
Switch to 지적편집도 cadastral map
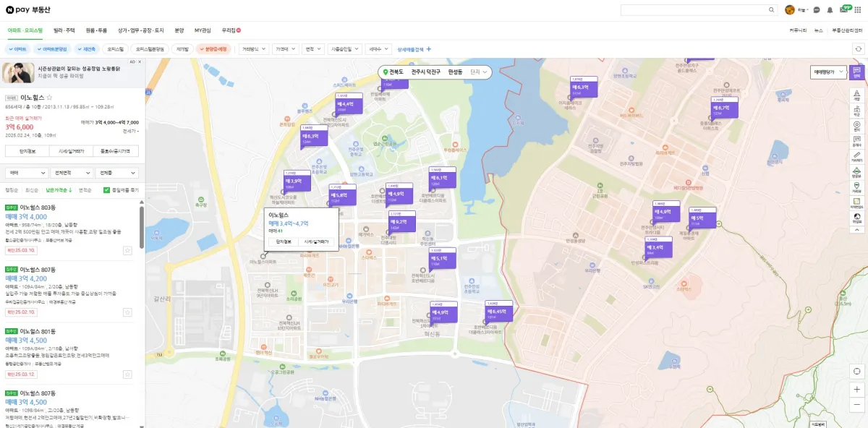[x=856, y=203]
